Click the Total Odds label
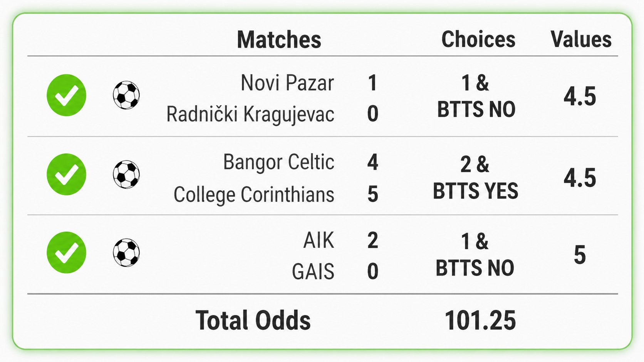 [253, 320]
